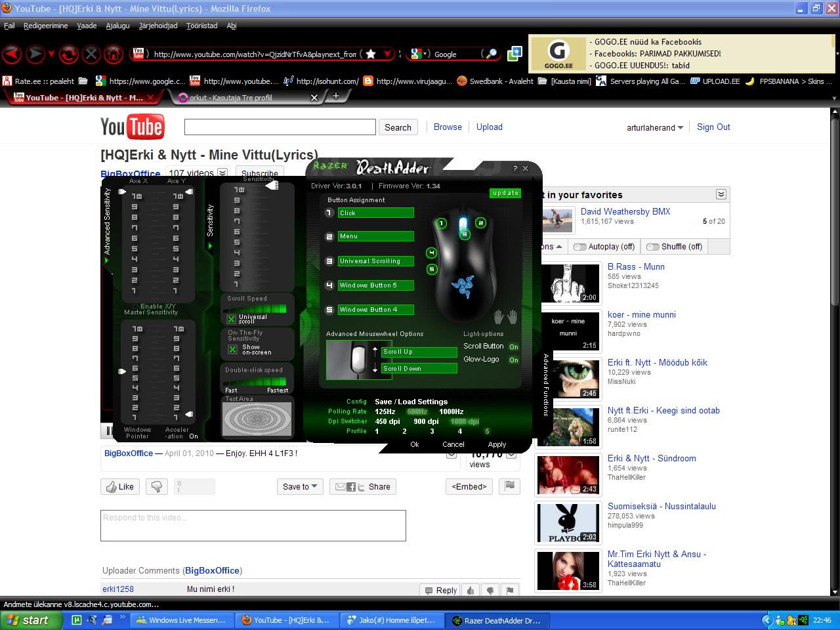Open Redigeerimine menu in Firefox
840x630 pixels.
point(46,26)
